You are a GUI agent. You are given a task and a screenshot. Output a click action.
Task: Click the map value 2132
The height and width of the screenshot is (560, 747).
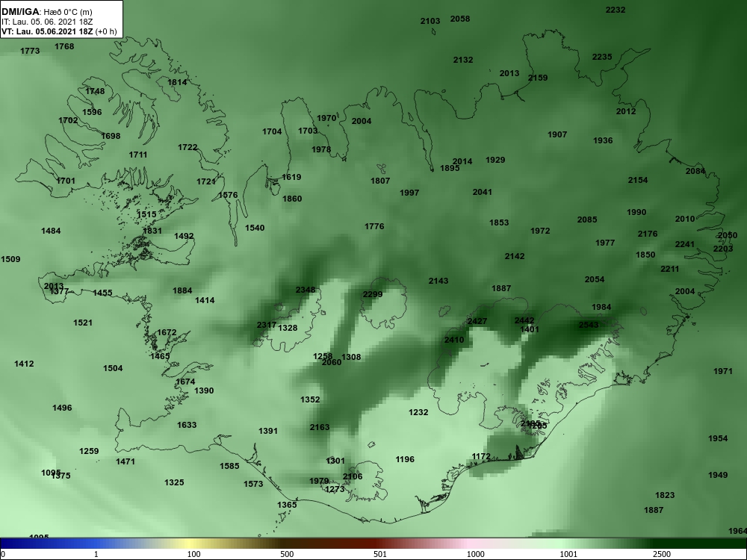tap(463, 60)
